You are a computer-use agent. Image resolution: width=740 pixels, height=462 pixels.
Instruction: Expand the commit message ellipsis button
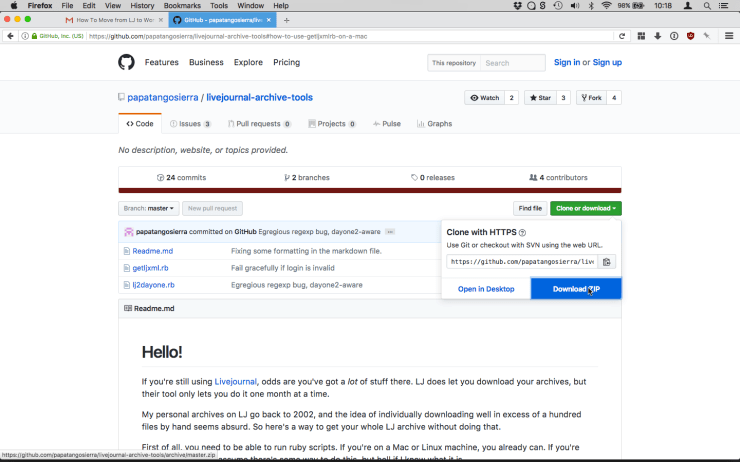click(390, 231)
